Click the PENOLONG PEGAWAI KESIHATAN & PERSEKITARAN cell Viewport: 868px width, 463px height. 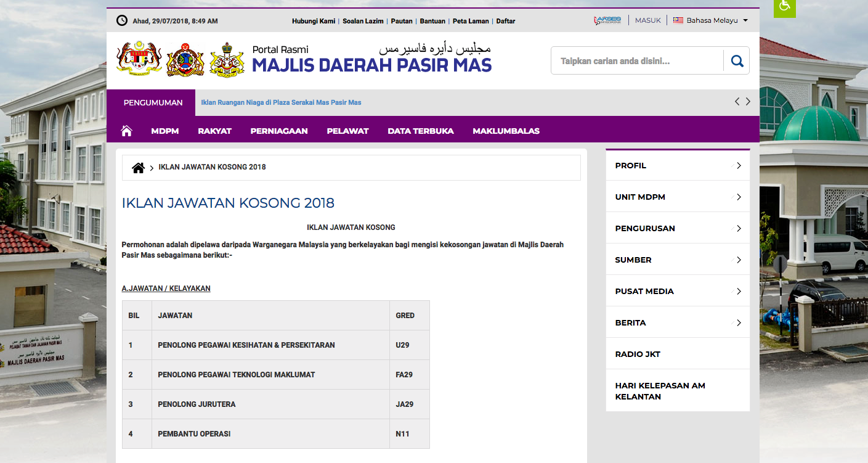(270, 345)
